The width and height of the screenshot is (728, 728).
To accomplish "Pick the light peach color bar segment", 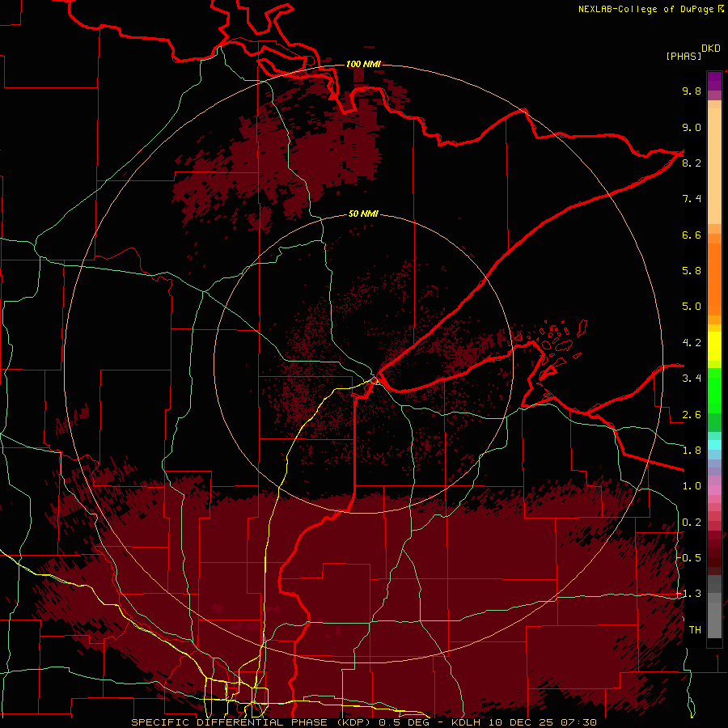I will coord(714,166).
